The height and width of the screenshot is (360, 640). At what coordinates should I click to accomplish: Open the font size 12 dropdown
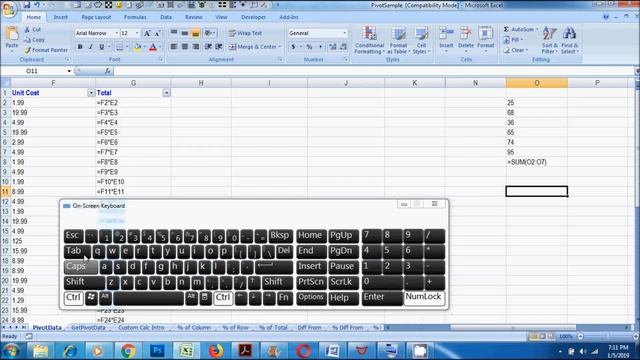point(137,33)
